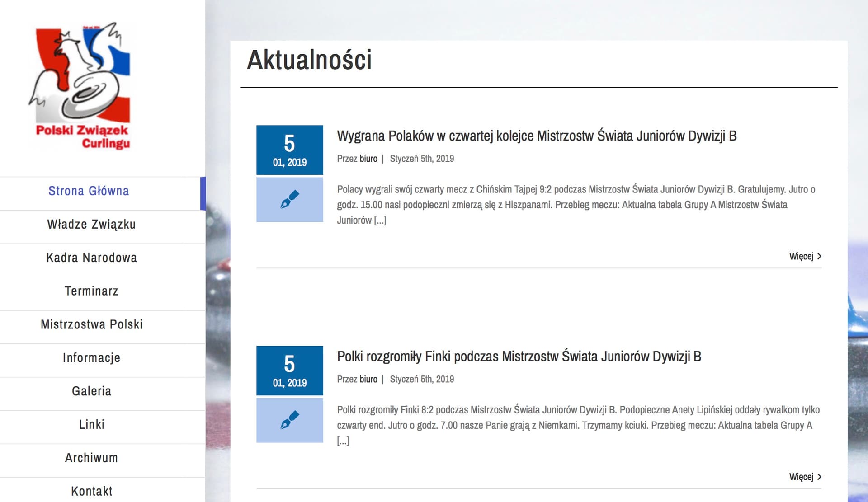Image resolution: width=868 pixels, height=502 pixels.
Task: Open the Polki rozgromiły Finki article title
Action: coord(519,357)
